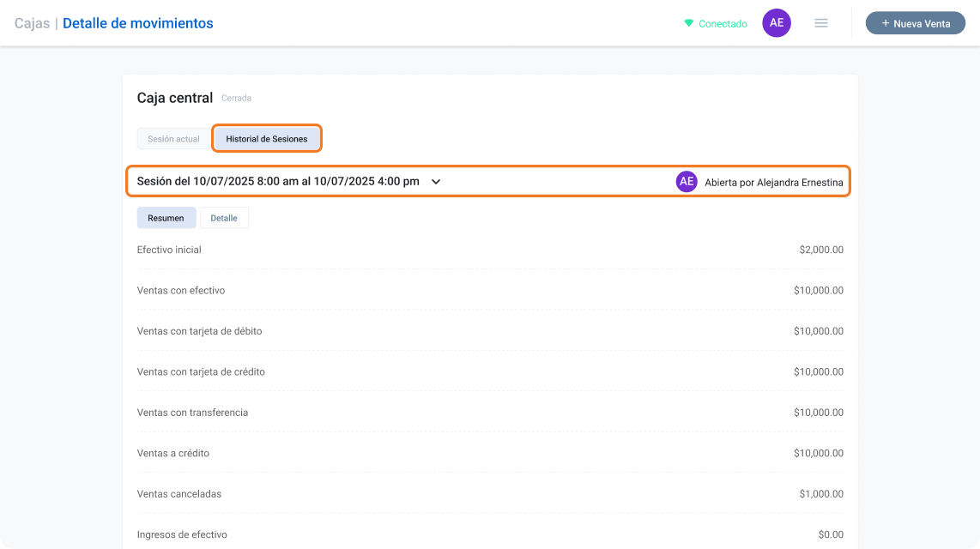Click the $0.00 Ingresos de efectivo value

[x=832, y=534]
